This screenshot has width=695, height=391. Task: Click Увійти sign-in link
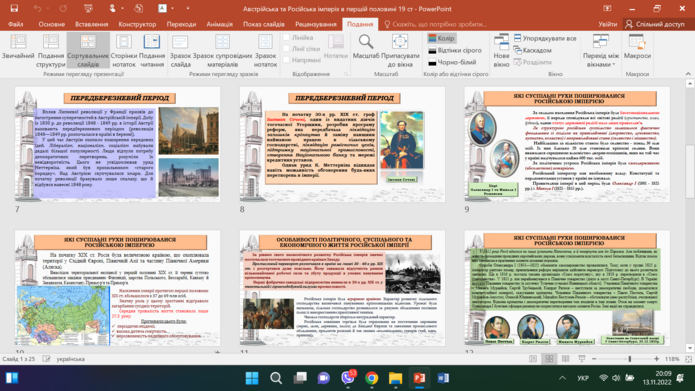[x=607, y=24]
